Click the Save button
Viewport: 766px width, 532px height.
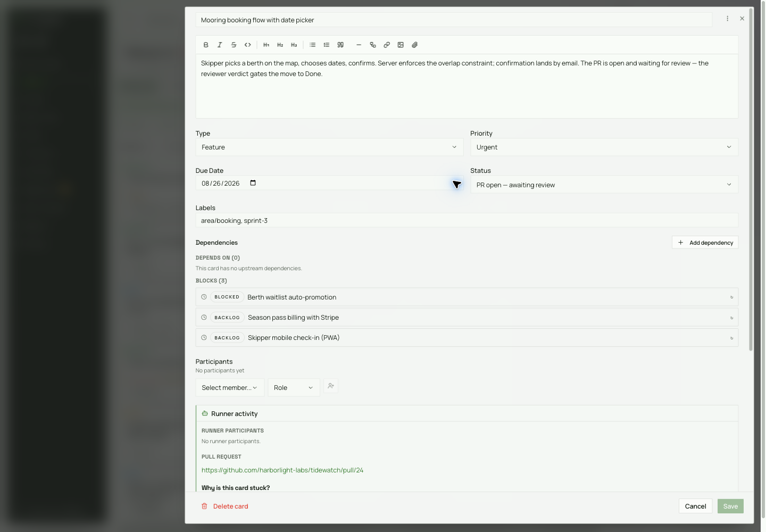pyautogui.click(x=730, y=506)
